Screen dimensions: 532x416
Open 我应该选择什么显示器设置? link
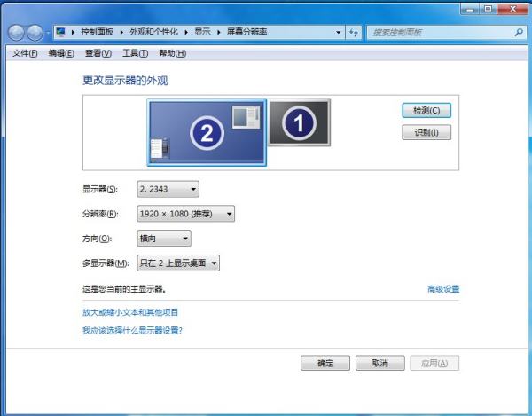[x=132, y=330]
